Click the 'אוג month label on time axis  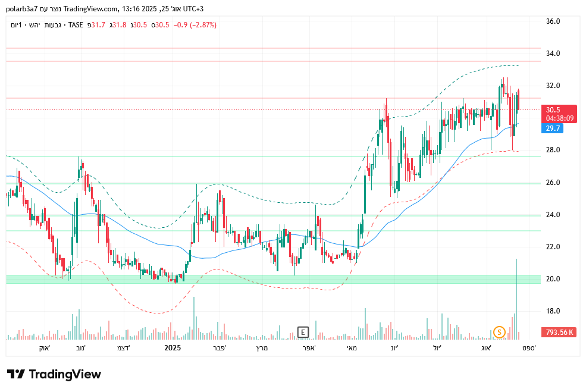coord(486,348)
